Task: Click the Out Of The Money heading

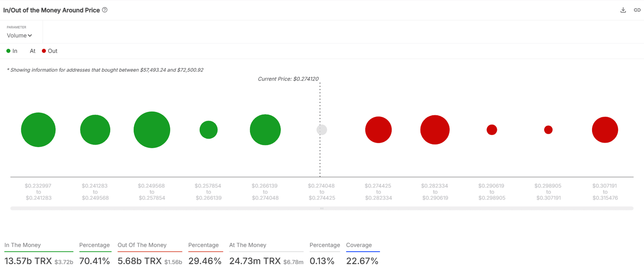Action: (x=142, y=245)
